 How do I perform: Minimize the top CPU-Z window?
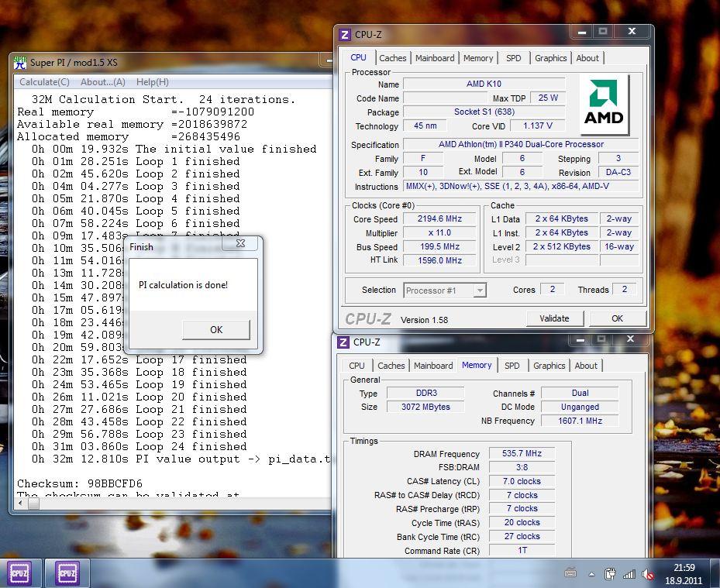coord(582,32)
